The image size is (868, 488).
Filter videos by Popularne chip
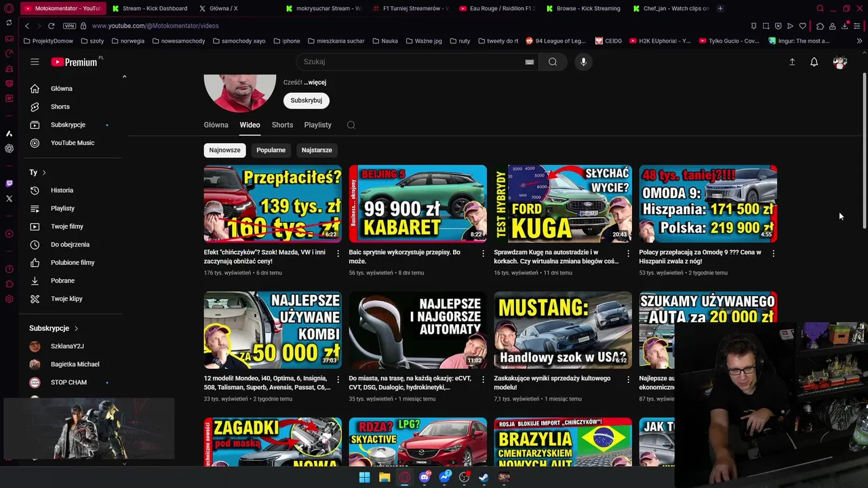coord(271,150)
